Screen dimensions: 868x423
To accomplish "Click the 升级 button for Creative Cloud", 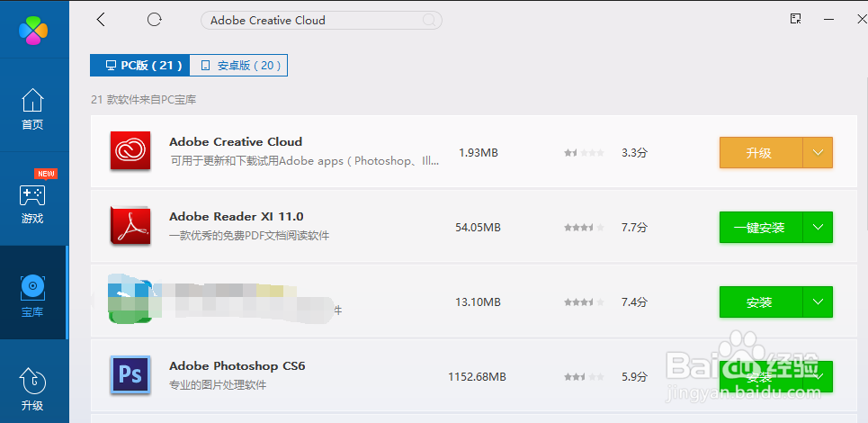I will (761, 153).
